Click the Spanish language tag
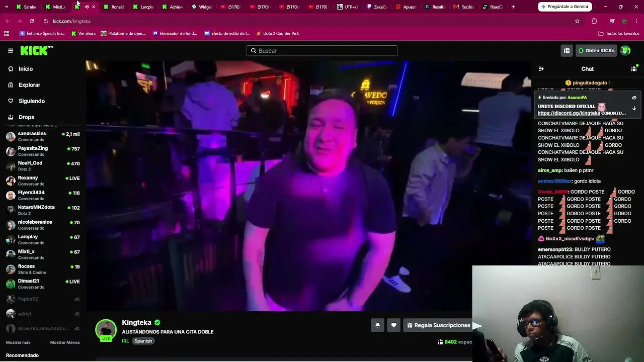This screenshot has height=362, width=644. pyautogui.click(x=143, y=341)
